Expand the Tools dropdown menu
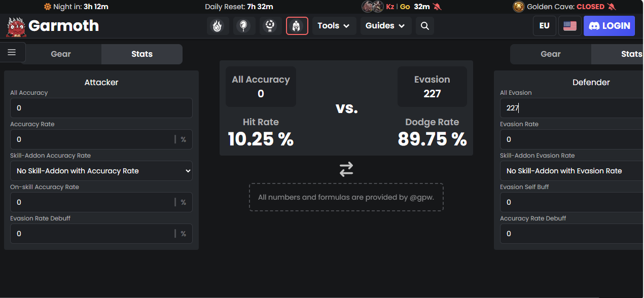This screenshot has width=644, height=298. click(334, 26)
